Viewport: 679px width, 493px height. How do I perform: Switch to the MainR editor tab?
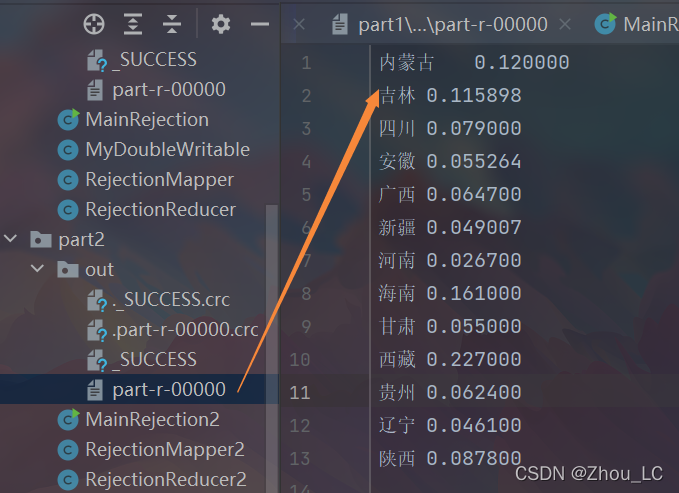coord(651,24)
